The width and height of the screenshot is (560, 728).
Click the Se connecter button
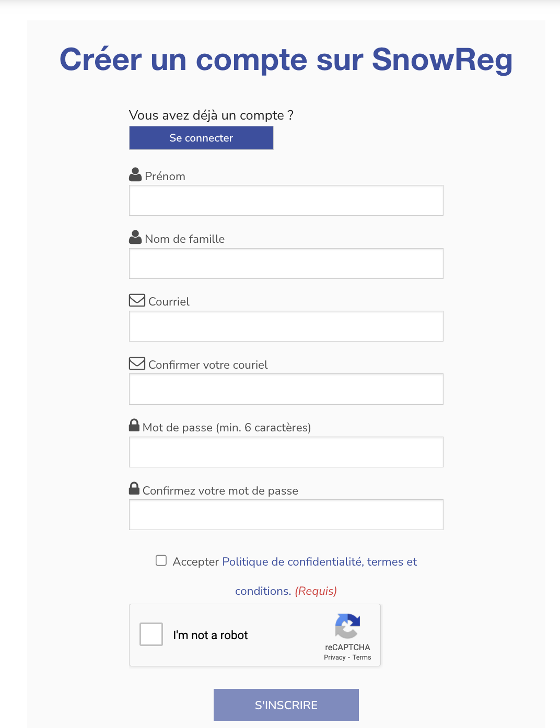(201, 138)
